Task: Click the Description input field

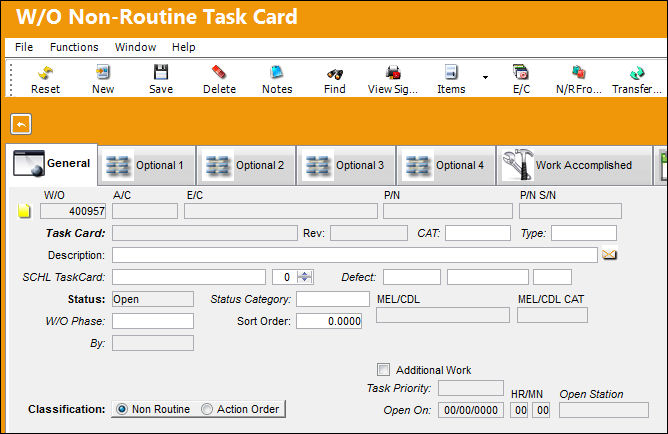Action: [354, 255]
